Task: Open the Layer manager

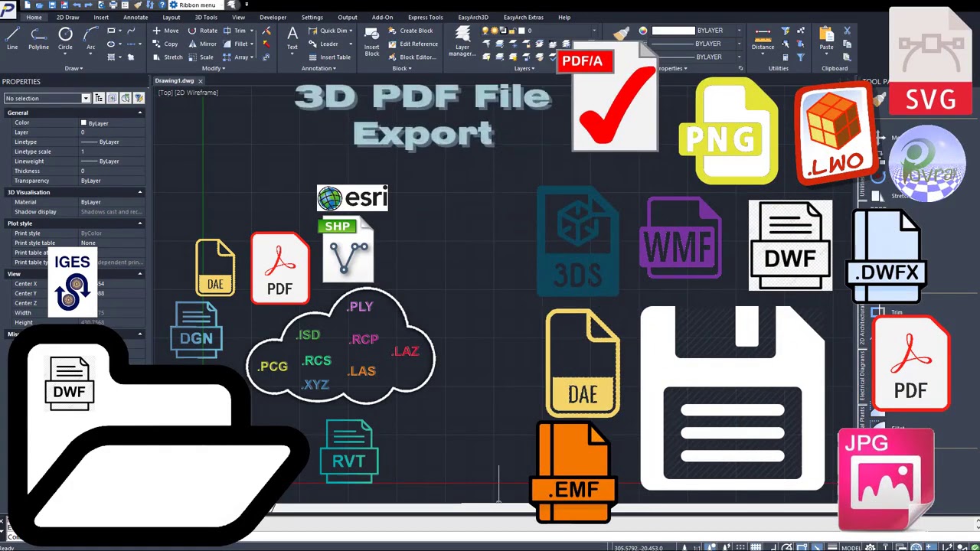Action: pyautogui.click(x=462, y=42)
